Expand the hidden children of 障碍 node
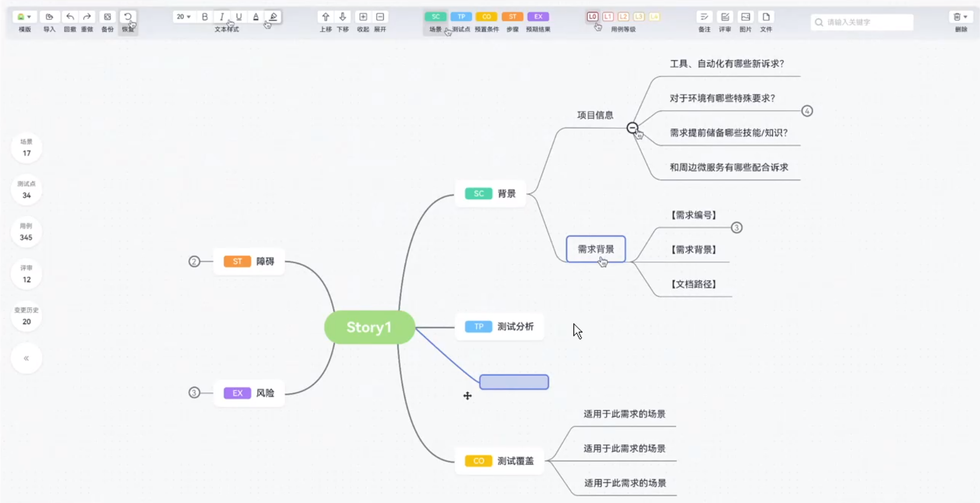Viewport: 980px width, 503px height. point(194,262)
